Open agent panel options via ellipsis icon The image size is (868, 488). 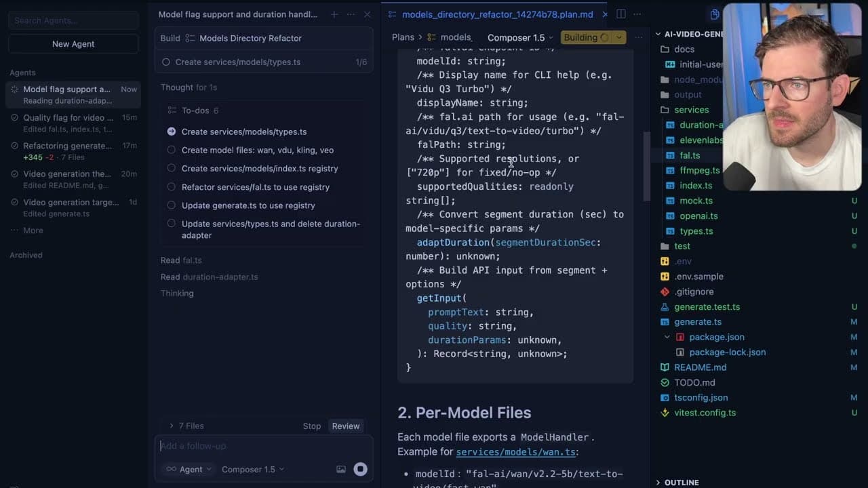[350, 14]
